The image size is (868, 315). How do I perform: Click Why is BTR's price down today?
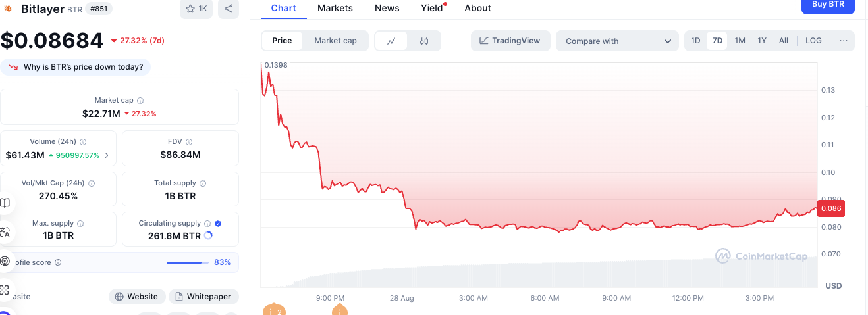(76, 67)
